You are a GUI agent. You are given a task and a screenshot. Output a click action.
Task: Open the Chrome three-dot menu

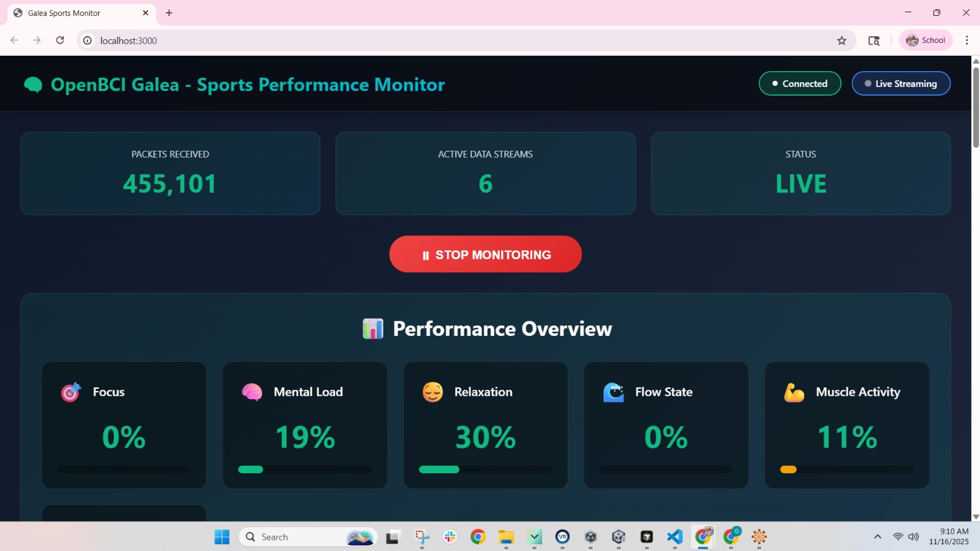(x=967, y=40)
